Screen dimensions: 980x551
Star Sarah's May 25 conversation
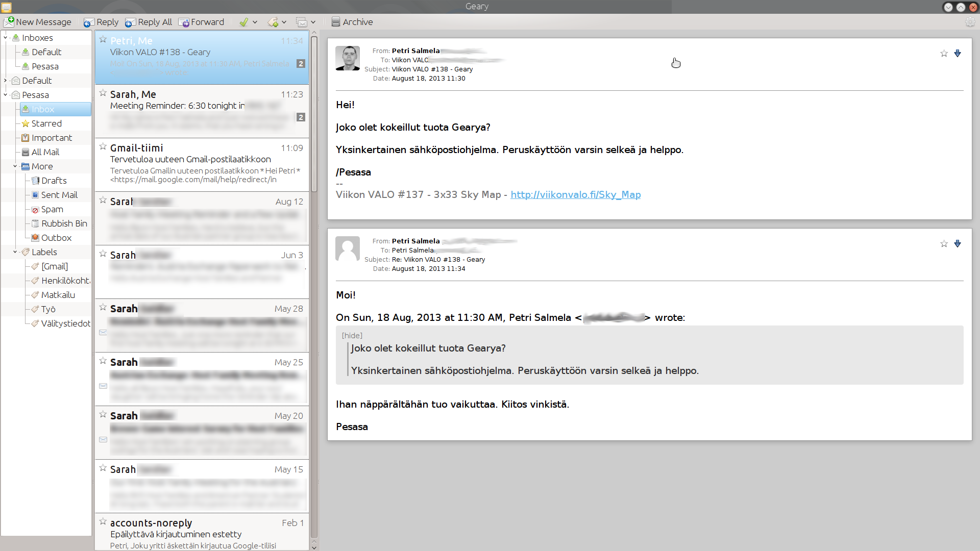pyautogui.click(x=103, y=361)
